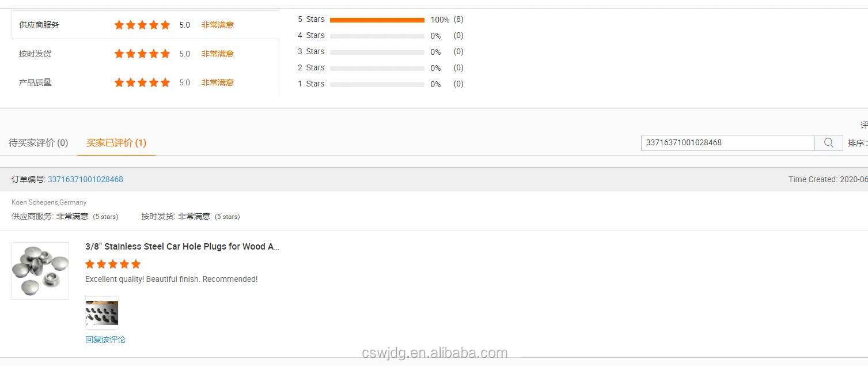Open the stainless steel plugs product image

(x=40, y=271)
